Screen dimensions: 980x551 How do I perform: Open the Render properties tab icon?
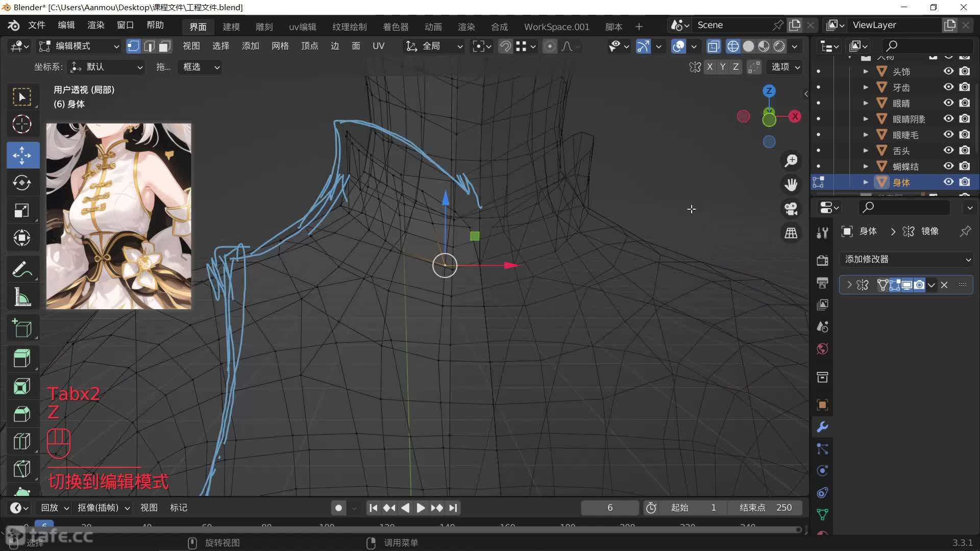point(822,260)
